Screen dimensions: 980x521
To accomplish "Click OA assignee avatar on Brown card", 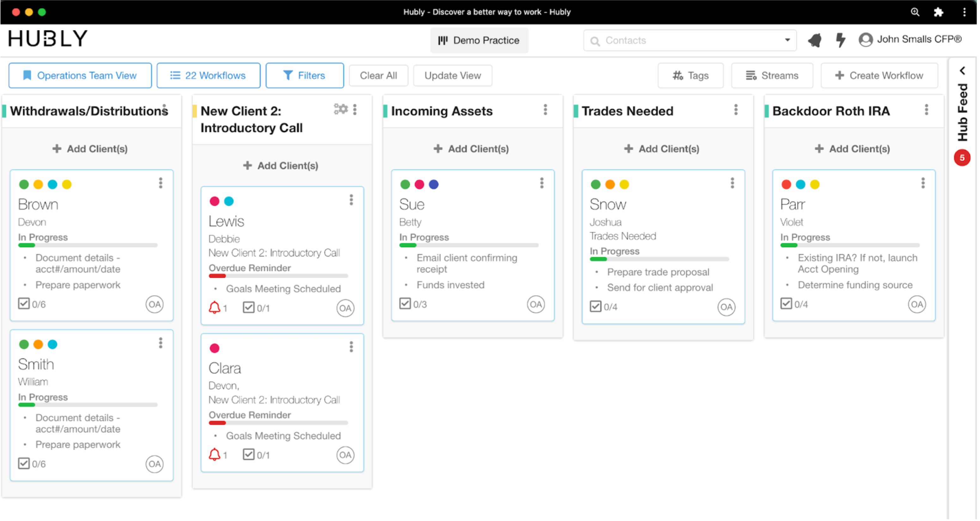I will (155, 304).
